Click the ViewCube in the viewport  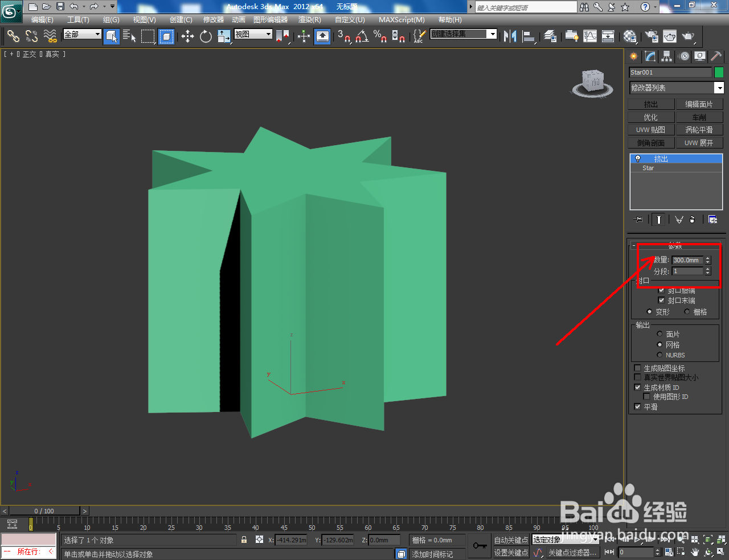(x=593, y=83)
